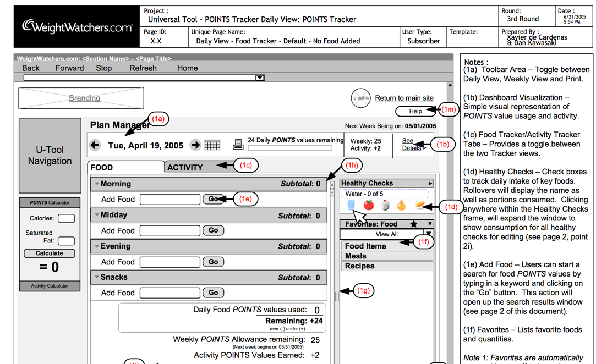This screenshot has height=364, width=596.
Task: Click the Weekly: 25 text
Action: 365,141
